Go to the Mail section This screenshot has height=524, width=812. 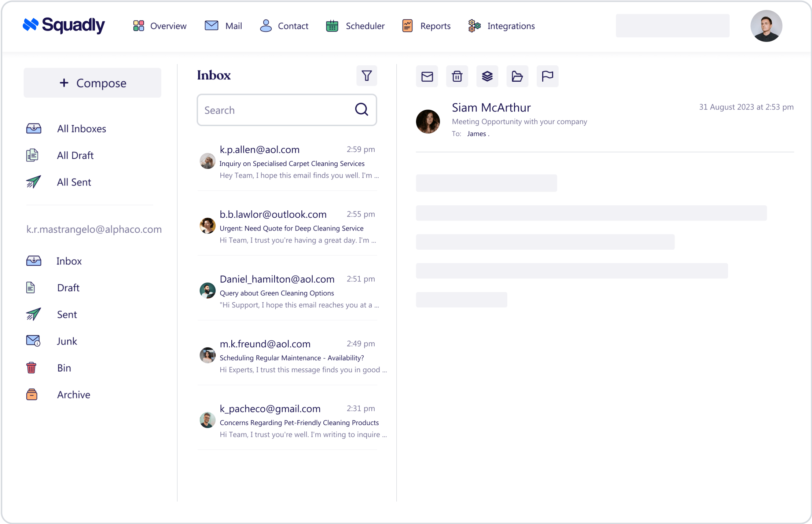(223, 26)
